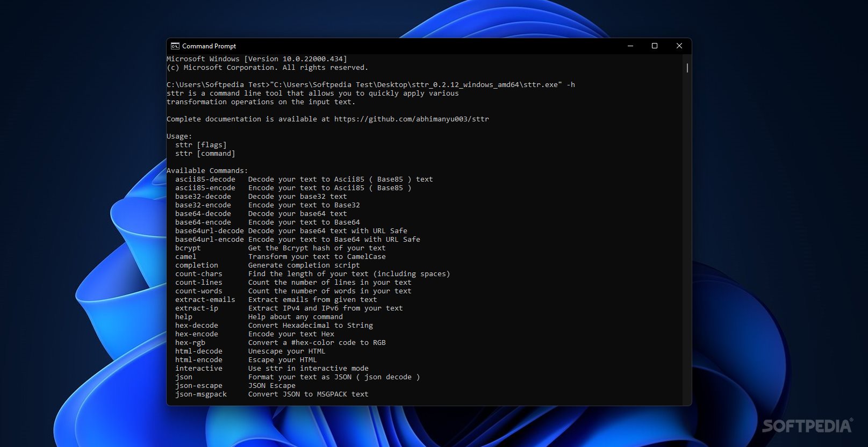Click the 'base64-decode' command text

(203, 214)
